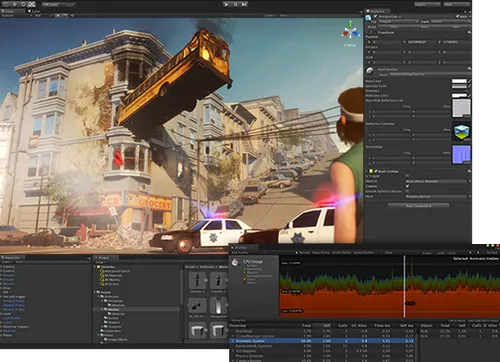The image size is (500, 362).
Task: Open the Tag dropdown in Inspector
Action: [398, 21]
